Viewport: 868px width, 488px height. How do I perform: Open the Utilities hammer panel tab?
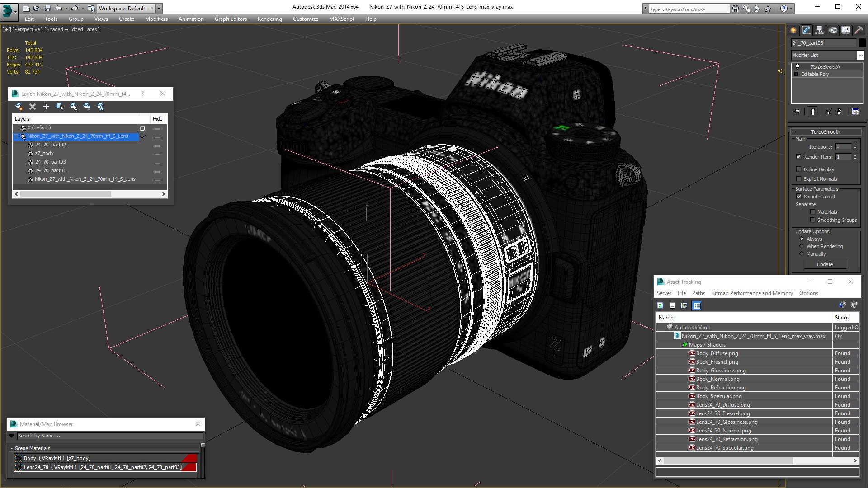(859, 30)
